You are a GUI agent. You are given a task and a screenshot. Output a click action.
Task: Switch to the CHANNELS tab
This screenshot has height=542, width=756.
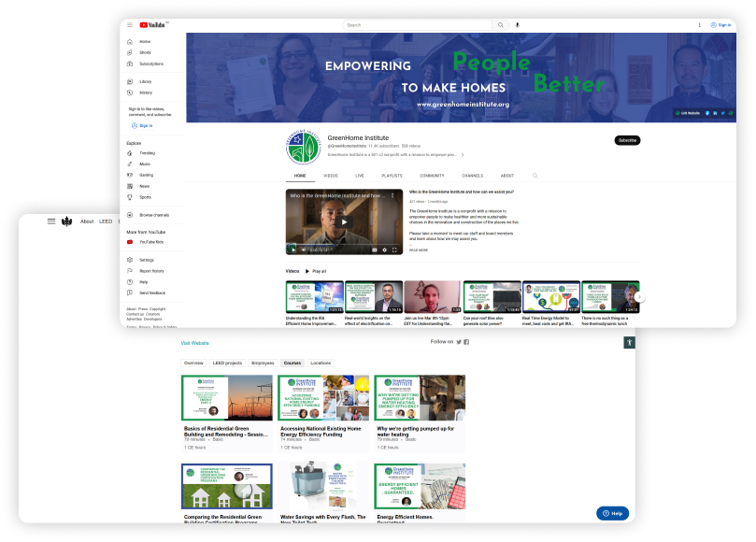[x=473, y=176]
